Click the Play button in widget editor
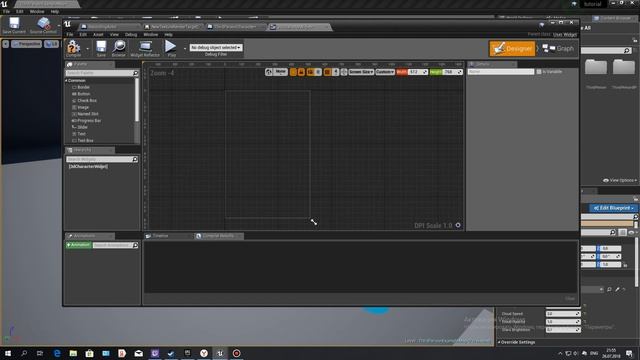Viewport: 640px width, 360px height. pos(171,47)
